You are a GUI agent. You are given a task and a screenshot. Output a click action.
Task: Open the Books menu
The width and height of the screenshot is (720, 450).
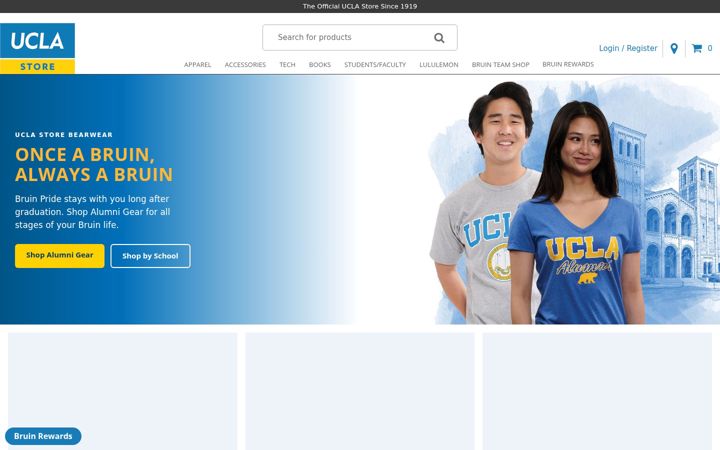pos(320,65)
